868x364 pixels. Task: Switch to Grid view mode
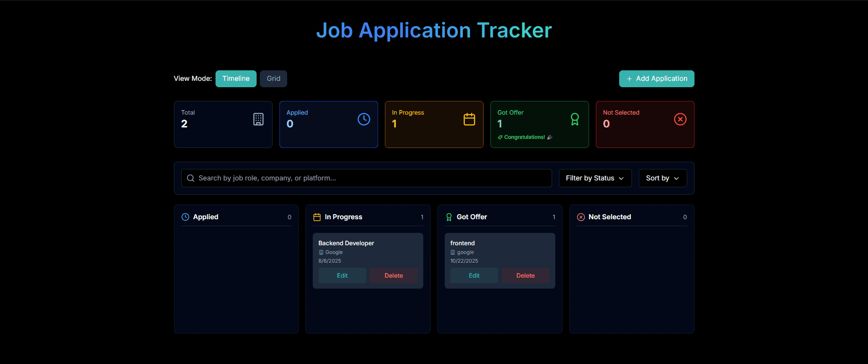[x=274, y=79]
